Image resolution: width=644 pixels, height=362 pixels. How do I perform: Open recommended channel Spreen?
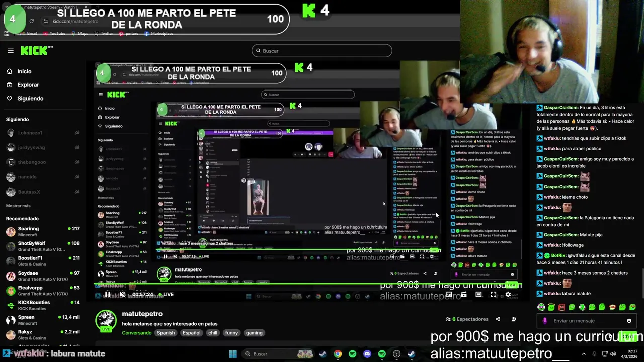click(43, 320)
